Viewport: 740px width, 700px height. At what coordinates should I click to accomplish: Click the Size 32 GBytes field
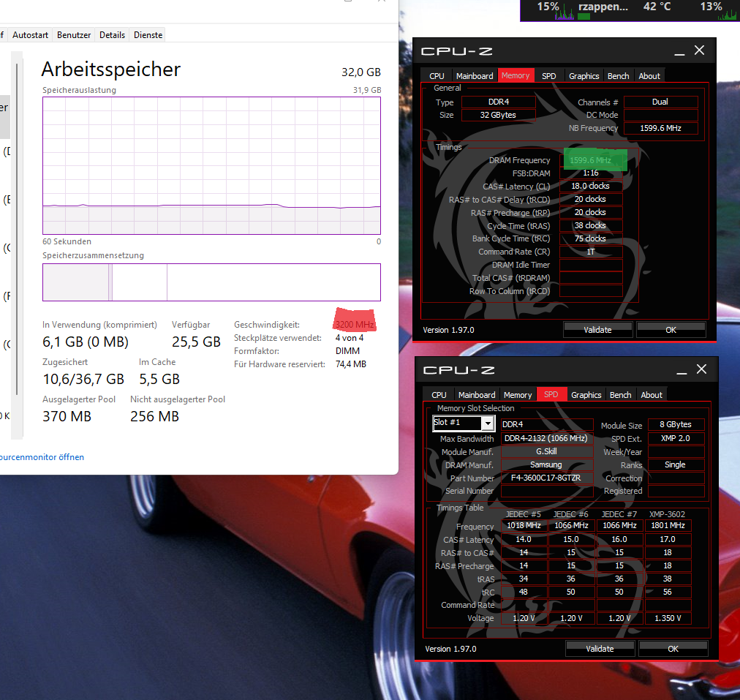tap(499, 115)
